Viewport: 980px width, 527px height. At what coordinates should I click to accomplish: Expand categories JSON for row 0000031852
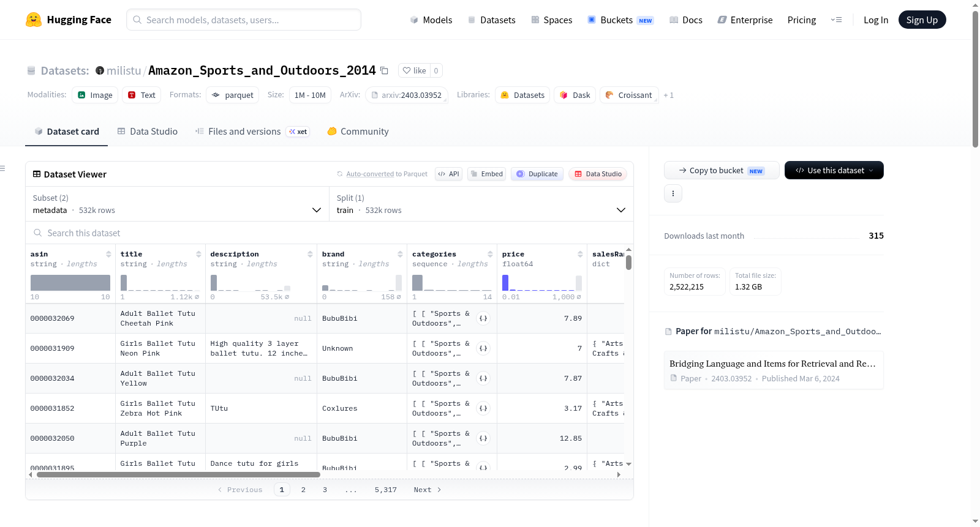[483, 408]
